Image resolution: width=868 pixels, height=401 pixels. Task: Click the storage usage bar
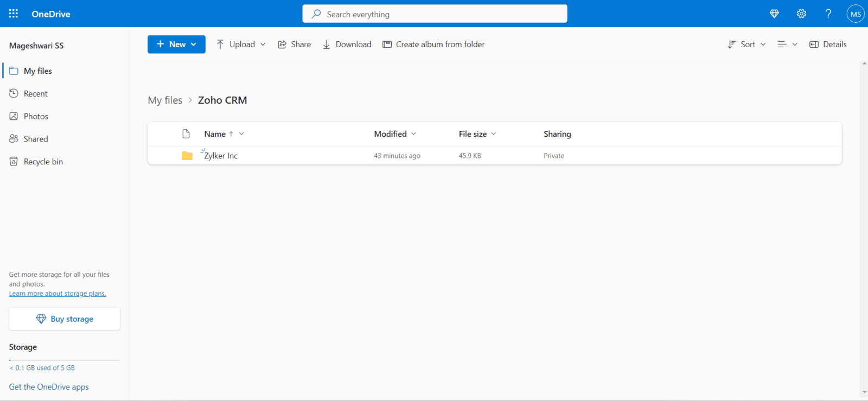(65, 360)
